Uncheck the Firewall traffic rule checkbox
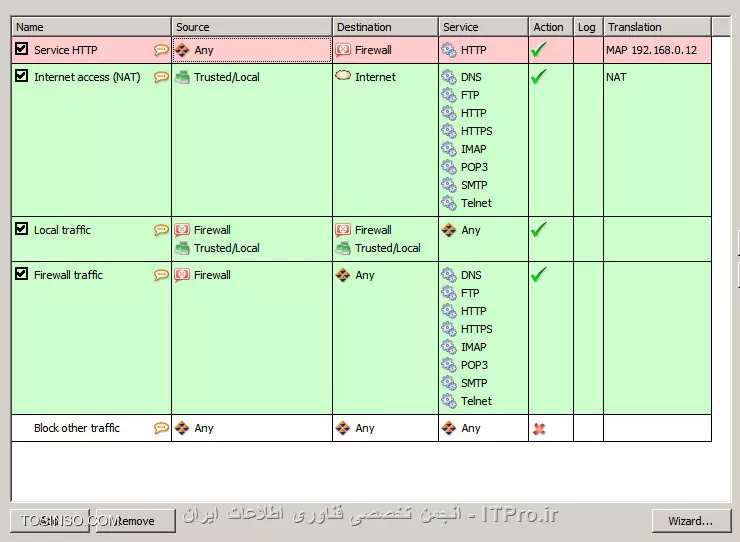The image size is (740, 542). pos(21,273)
